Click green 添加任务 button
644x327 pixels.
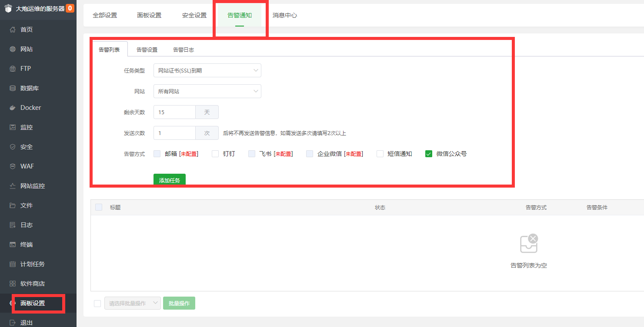pyautogui.click(x=170, y=180)
